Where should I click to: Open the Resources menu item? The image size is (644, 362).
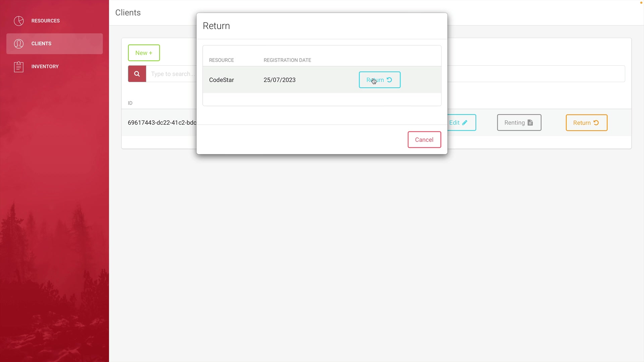(x=45, y=21)
